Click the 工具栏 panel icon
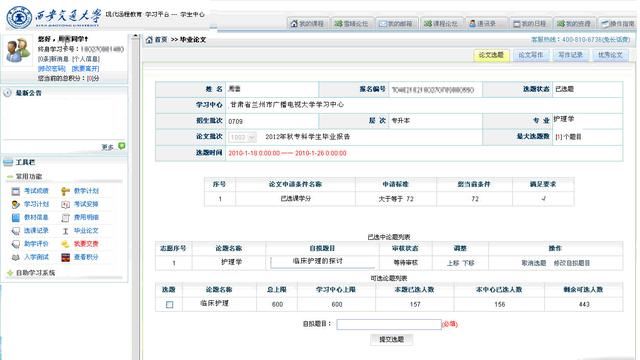The width and height of the screenshot is (640, 360). (x=8, y=162)
